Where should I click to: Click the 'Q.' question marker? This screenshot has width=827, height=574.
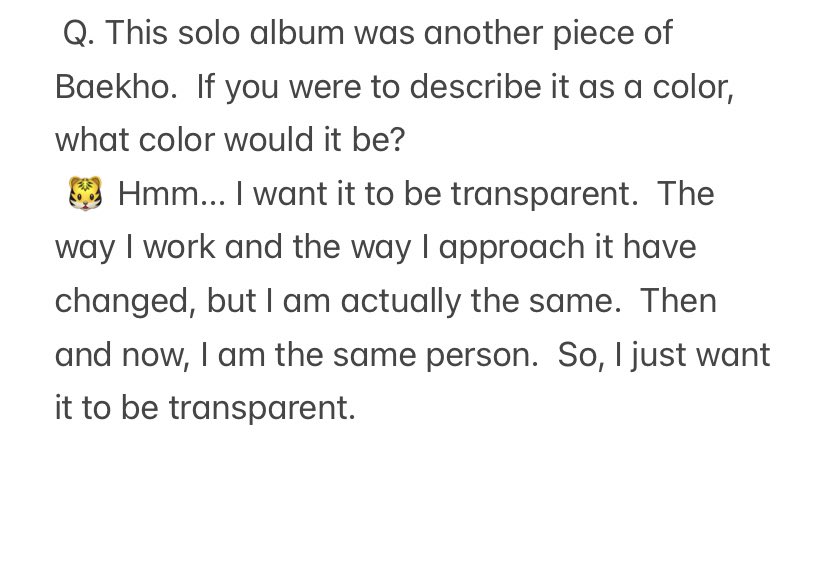[x=79, y=34]
